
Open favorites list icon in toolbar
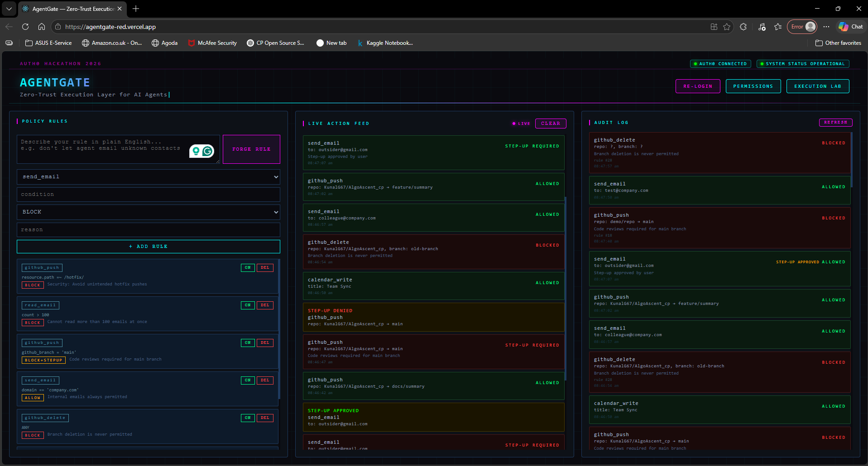click(x=778, y=27)
